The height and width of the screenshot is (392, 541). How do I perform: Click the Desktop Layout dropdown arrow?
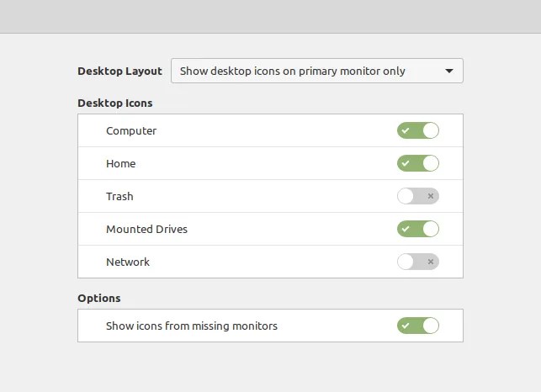tap(449, 72)
